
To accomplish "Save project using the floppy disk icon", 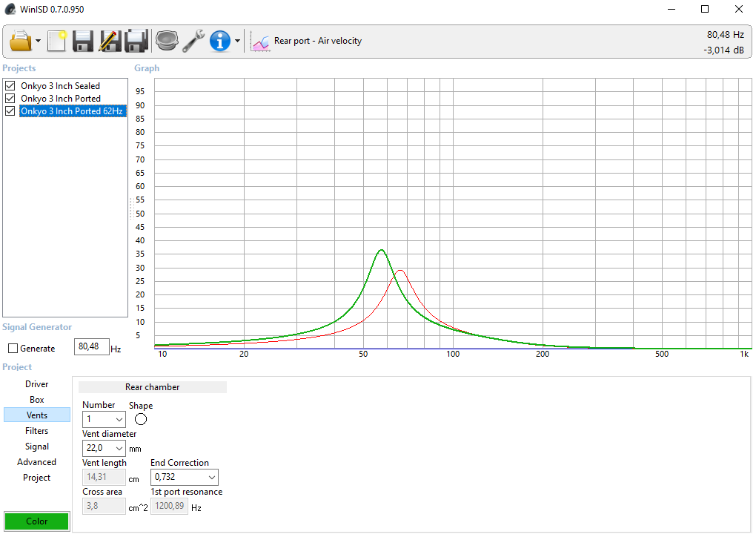I will coord(83,41).
